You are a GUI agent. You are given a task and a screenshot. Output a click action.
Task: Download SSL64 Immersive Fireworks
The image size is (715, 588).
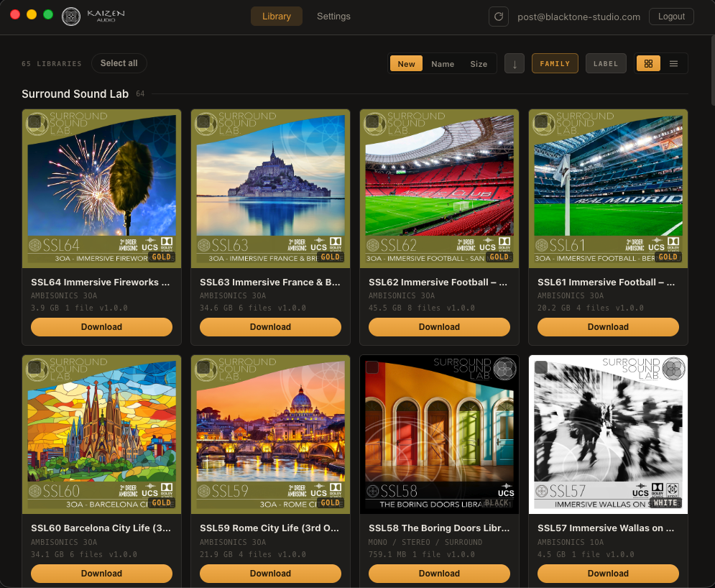click(102, 327)
